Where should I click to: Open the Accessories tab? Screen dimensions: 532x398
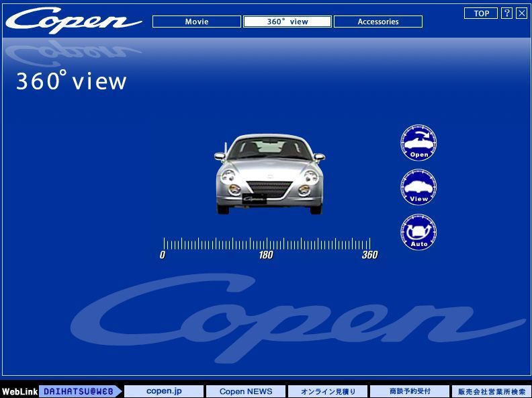tap(378, 22)
